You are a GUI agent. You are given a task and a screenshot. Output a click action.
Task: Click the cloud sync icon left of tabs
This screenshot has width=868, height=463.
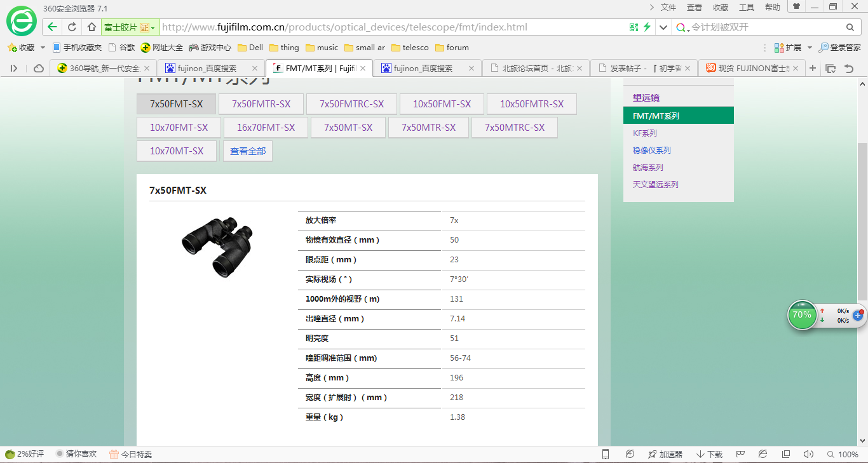[38, 68]
